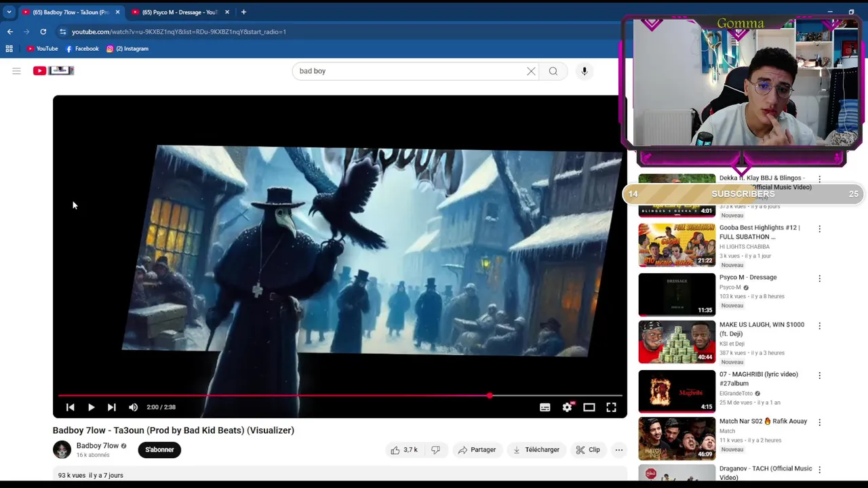The height and width of the screenshot is (488, 868).
Task: Open options menu for MAKE US LAUGH video
Action: 819,326
